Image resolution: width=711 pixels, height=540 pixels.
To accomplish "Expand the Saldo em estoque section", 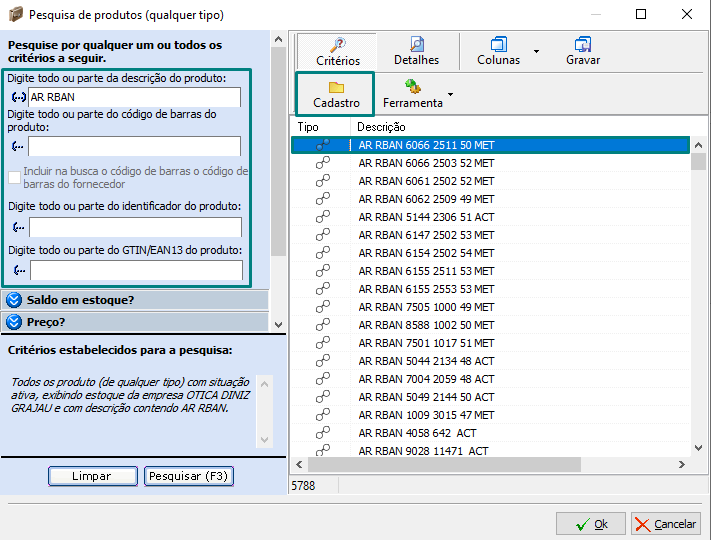I will 135,300.
